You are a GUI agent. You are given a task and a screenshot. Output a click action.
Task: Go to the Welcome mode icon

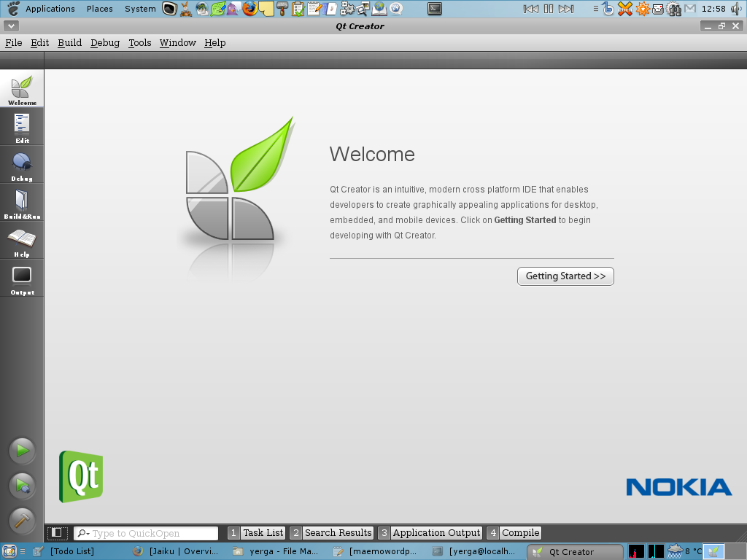[x=22, y=90]
